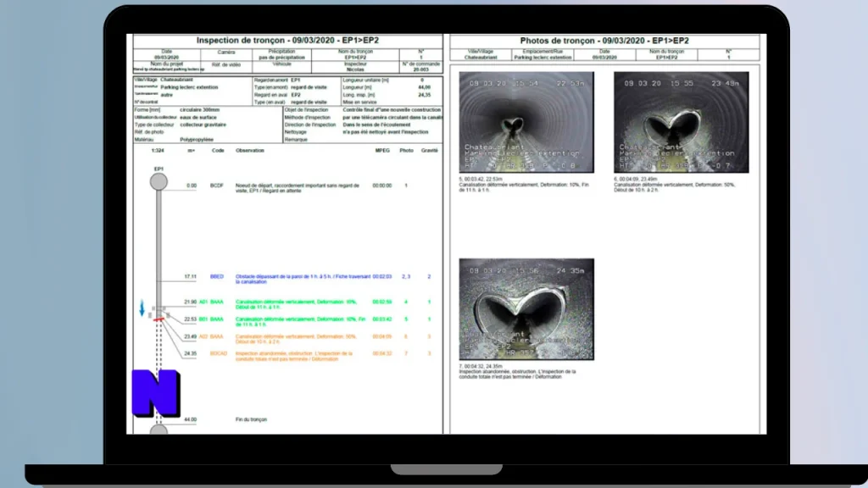Click '24.35' in the distance column
This screenshot has height=488, width=868.
pos(191,353)
